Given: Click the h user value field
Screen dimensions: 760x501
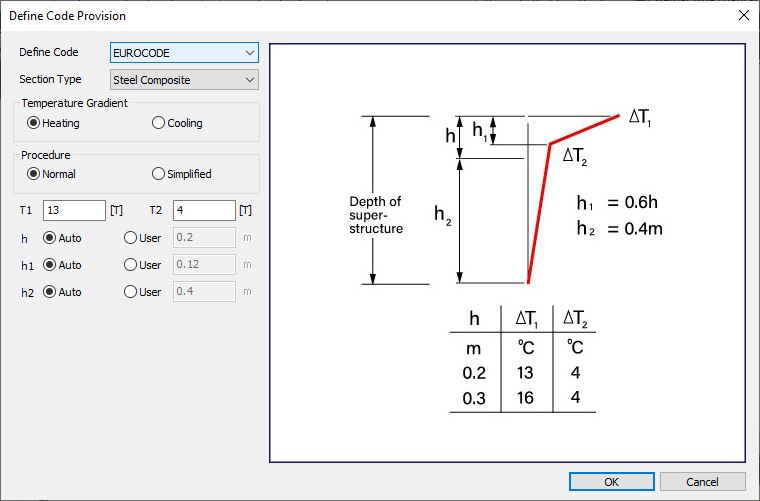Looking at the screenshot, I should (204, 238).
